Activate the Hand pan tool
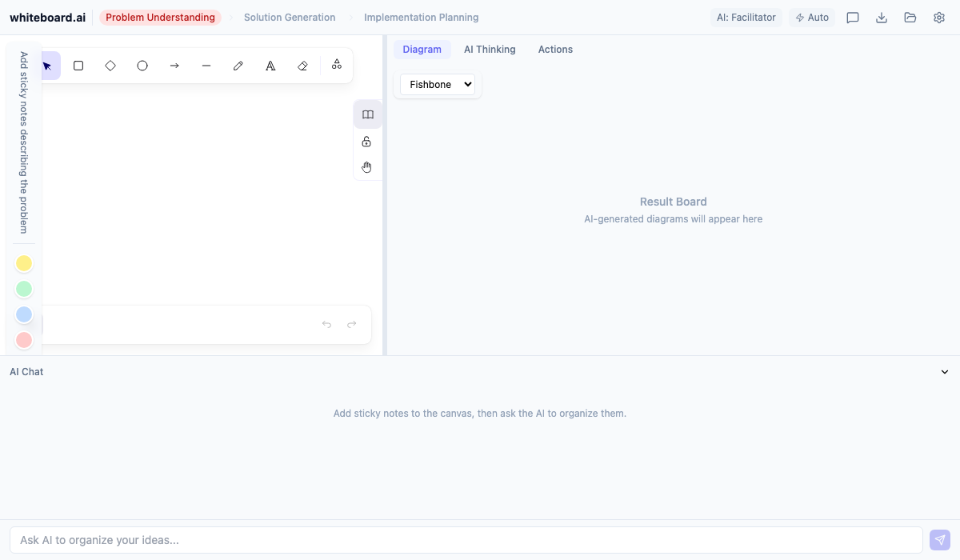 tap(366, 166)
